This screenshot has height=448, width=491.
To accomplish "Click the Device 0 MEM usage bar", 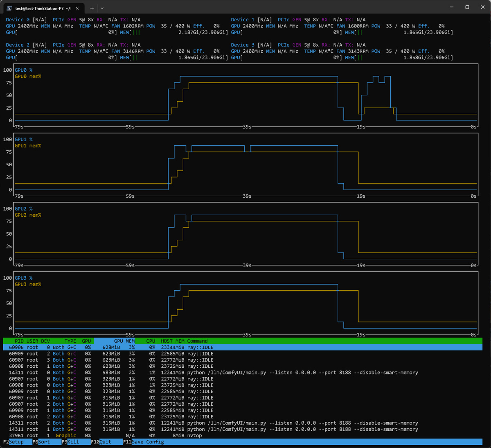I will (x=174, y=32).
